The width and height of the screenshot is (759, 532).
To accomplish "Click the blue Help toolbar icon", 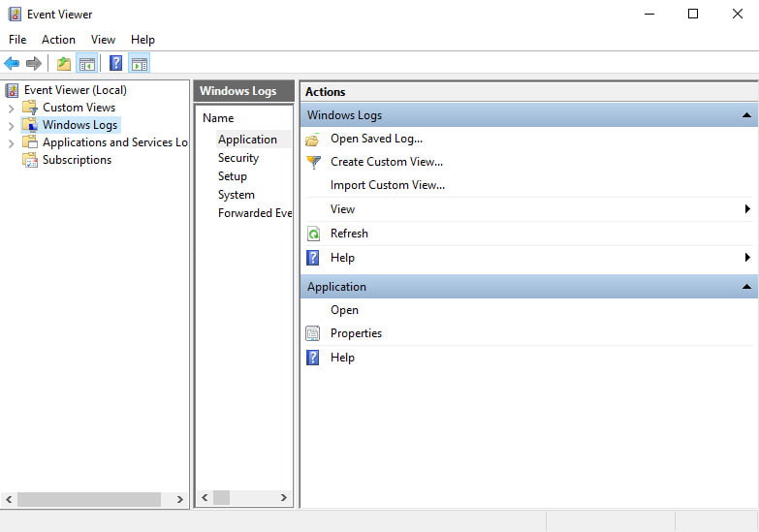I will click(116, 64).
